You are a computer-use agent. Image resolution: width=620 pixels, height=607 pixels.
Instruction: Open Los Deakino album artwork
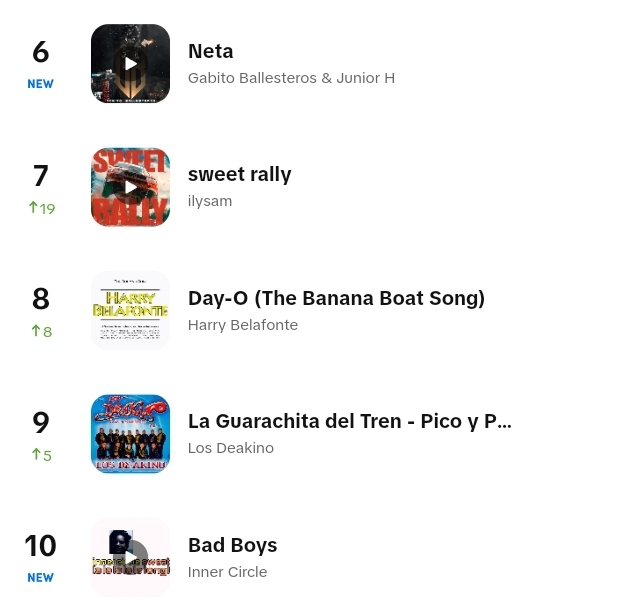coord(130,434)
